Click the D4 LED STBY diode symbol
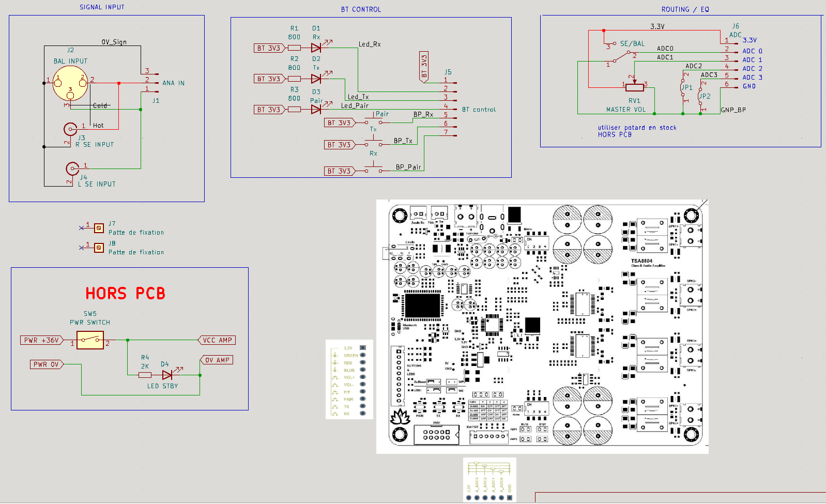This screenshot has width=826, height=504. (x=167, y=375)
